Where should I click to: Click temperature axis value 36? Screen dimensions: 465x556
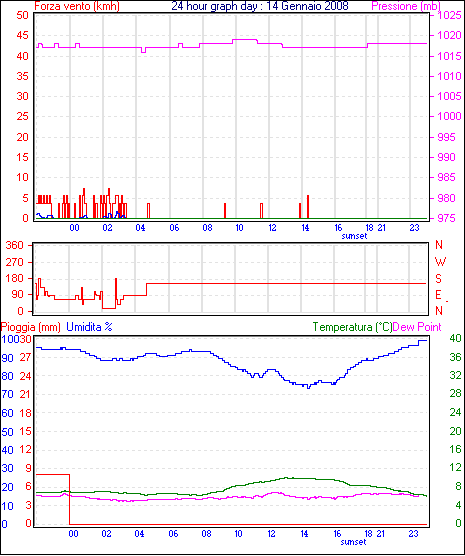click(x=455, y=357)
